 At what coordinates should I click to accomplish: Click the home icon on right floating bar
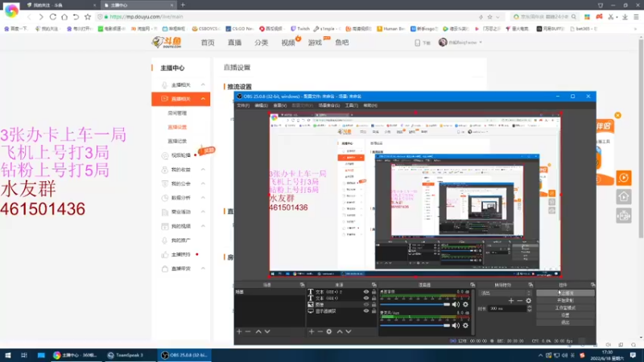(623, 197)
